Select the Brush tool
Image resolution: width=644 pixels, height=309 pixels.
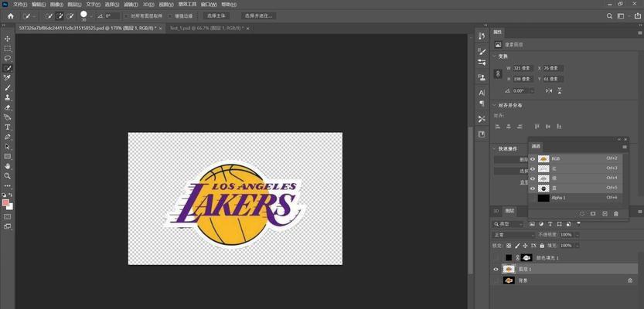coord(8,88)
